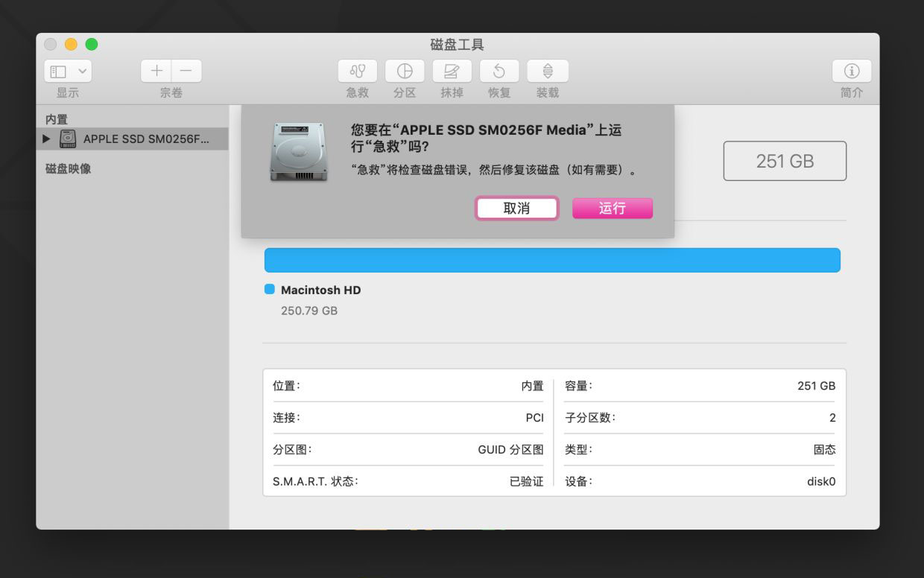Click the 已验证 S.M.A.R.T. status value
This screenshot has height=578, width=924.
527,482
